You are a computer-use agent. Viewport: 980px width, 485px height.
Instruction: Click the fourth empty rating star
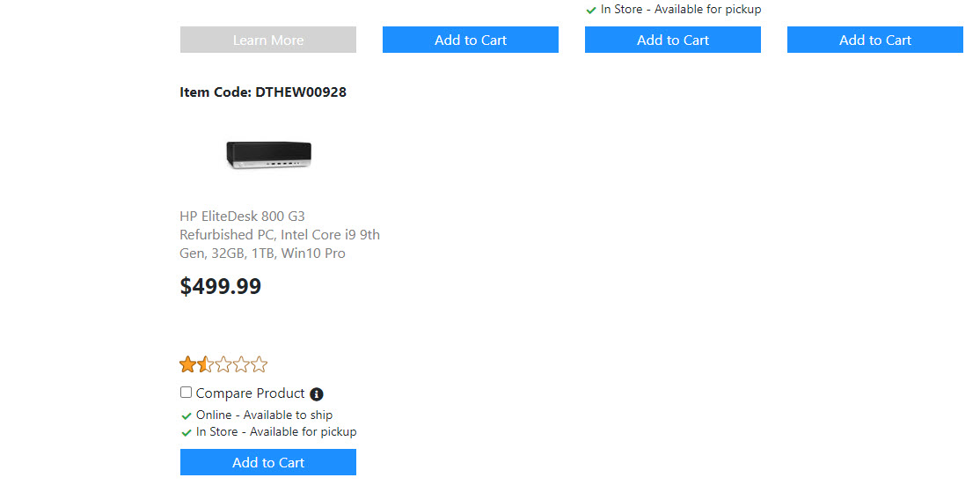241,364
